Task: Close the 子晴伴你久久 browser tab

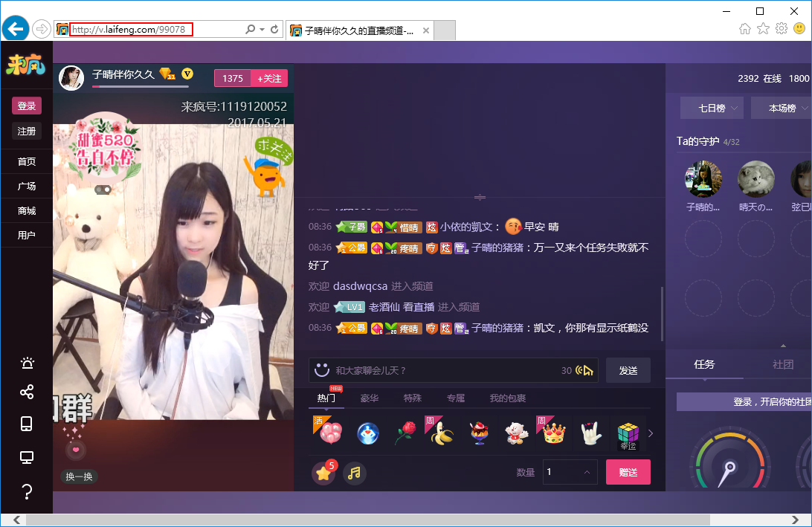Action: (x=425, y=30)
